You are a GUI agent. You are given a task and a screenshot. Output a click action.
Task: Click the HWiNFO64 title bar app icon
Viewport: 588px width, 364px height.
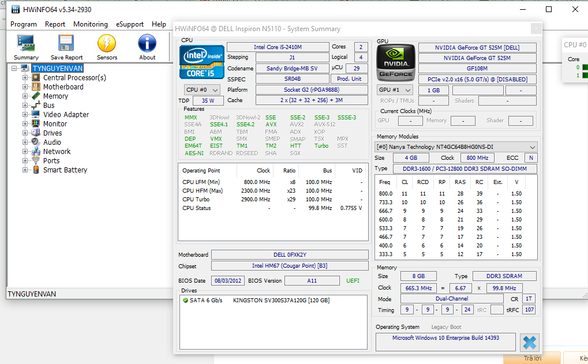16,9
